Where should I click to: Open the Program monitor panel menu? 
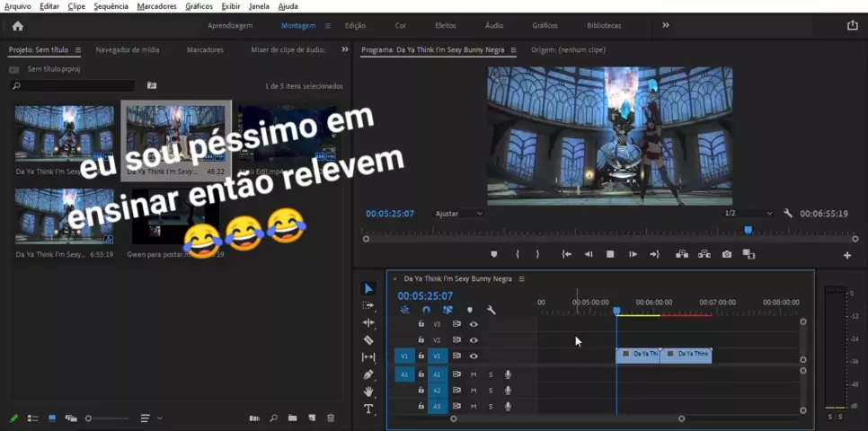(x=513, y=49)
